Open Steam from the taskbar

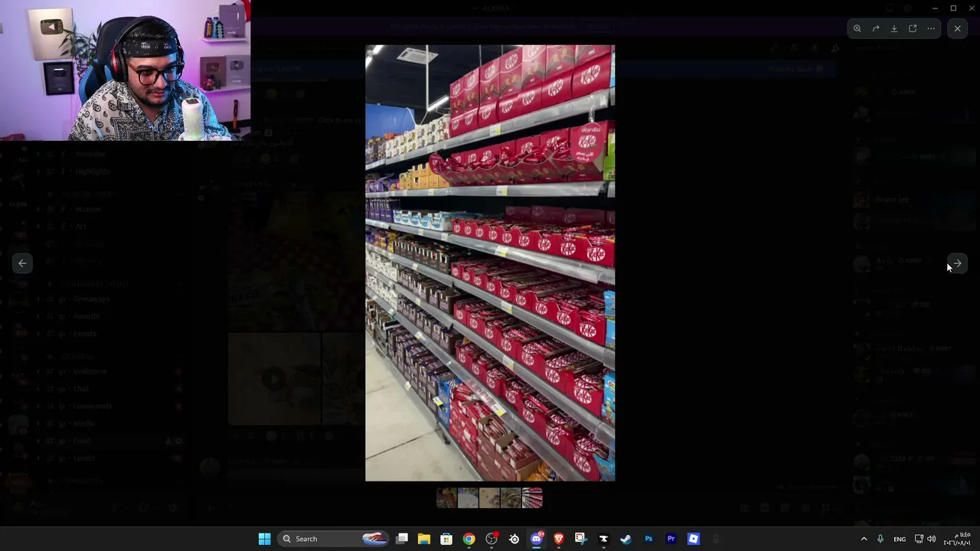point(626,539)
